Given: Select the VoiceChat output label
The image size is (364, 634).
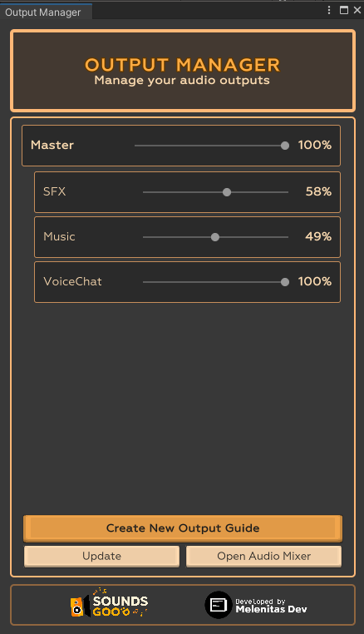Looking at the screenshot, I should [x=72, y=281].
